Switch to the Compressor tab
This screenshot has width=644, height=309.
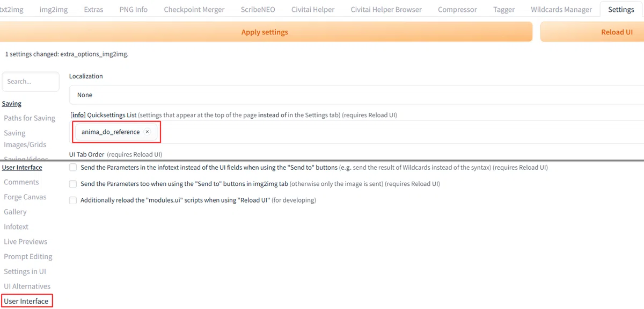click(x=457, y=9)
